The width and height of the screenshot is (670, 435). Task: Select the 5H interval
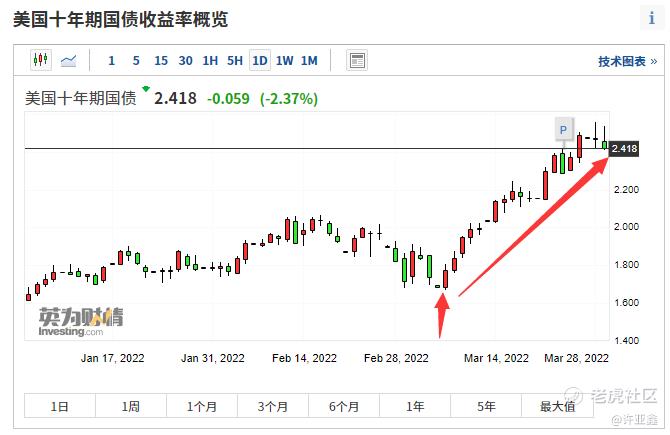tap(235, 61)
